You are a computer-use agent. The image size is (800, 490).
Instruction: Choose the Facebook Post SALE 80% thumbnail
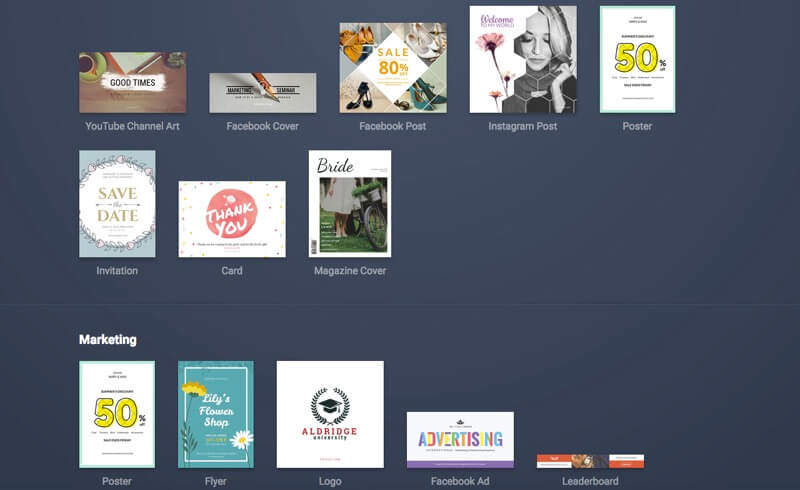pos(393,67)
